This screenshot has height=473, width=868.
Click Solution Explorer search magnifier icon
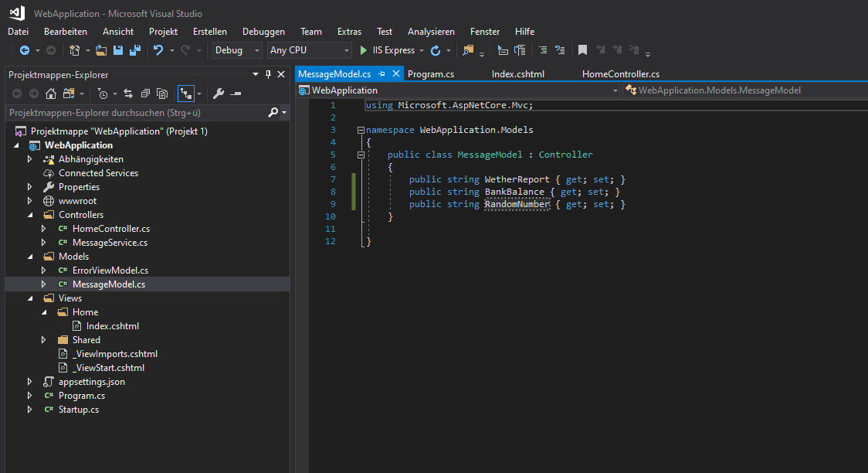(x=273, y=112)
